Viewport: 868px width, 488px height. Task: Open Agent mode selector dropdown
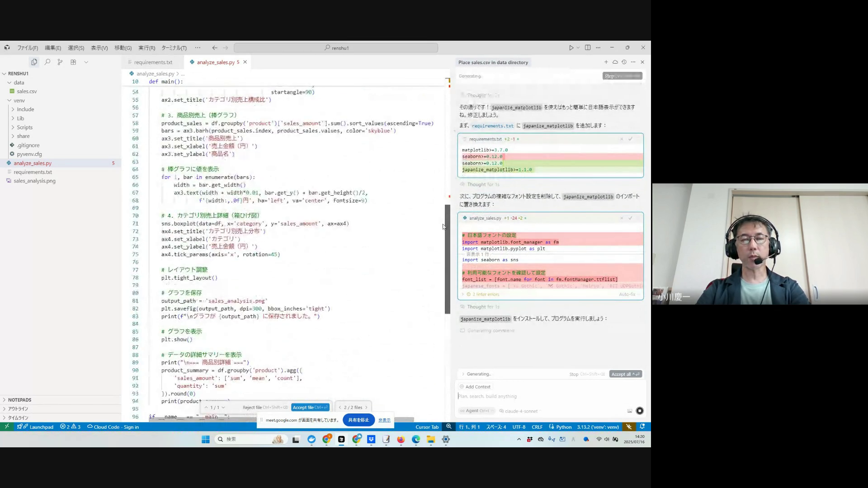click(475, 411)
